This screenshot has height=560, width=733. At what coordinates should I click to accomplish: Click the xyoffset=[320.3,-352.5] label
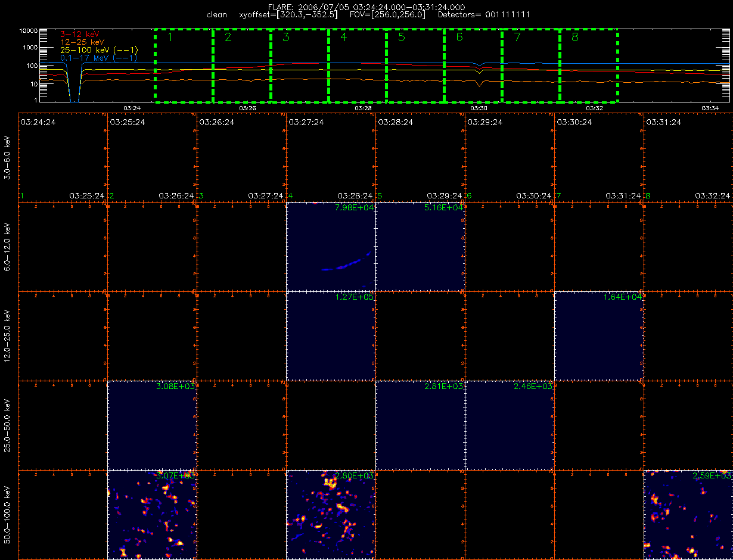287,14
